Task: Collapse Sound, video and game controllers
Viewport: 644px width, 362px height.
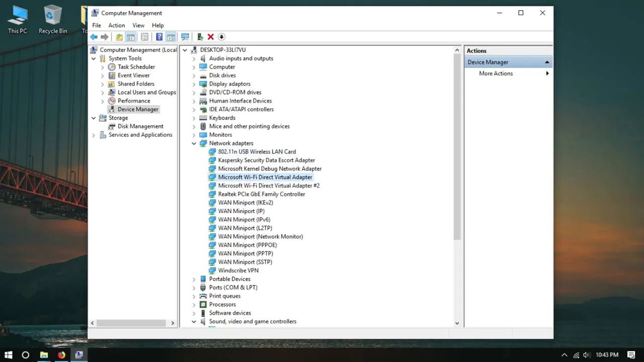Action: click(194, 322)
